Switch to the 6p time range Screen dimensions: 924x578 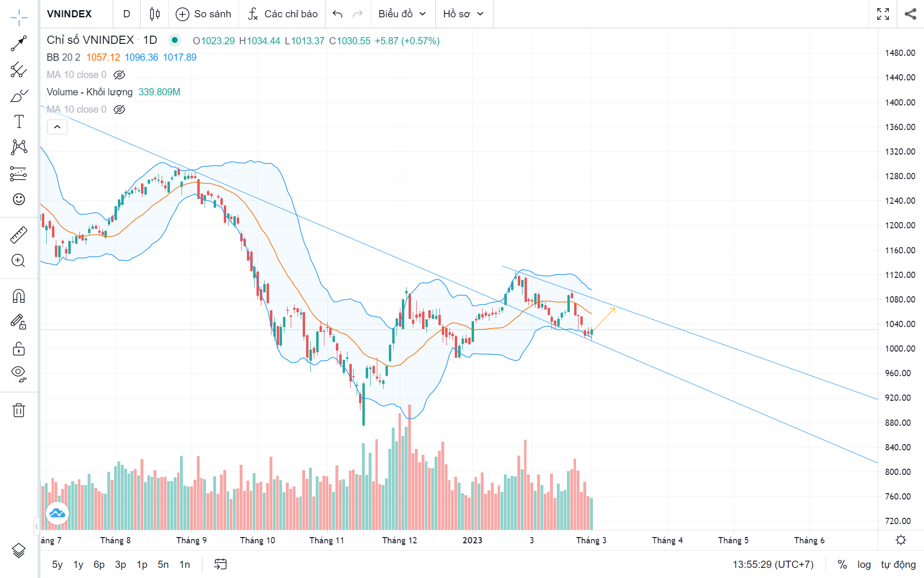click(99, 565)
